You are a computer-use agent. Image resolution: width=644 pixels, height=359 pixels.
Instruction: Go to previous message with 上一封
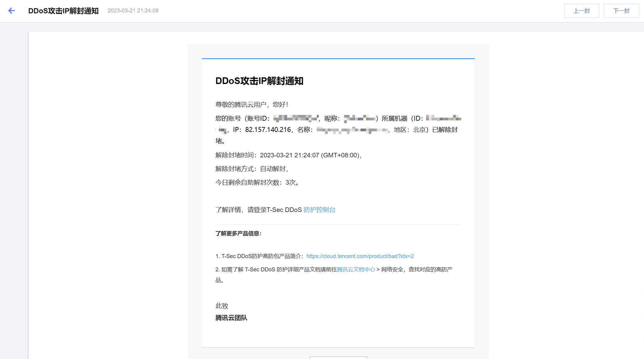pyautogui.click(x=581, y=11)
